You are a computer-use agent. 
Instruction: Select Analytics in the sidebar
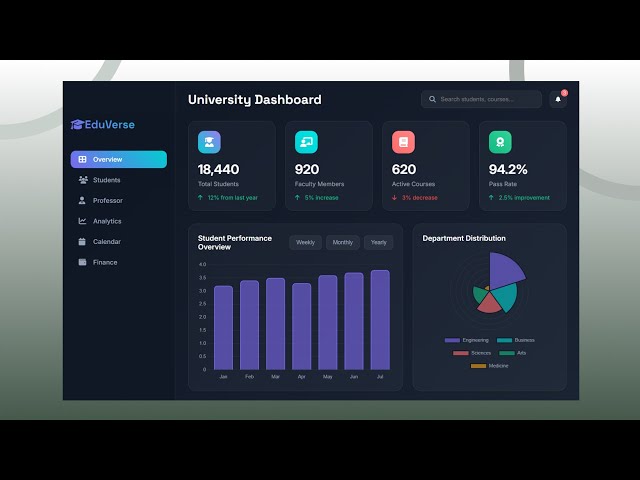(x=119, y=221)
